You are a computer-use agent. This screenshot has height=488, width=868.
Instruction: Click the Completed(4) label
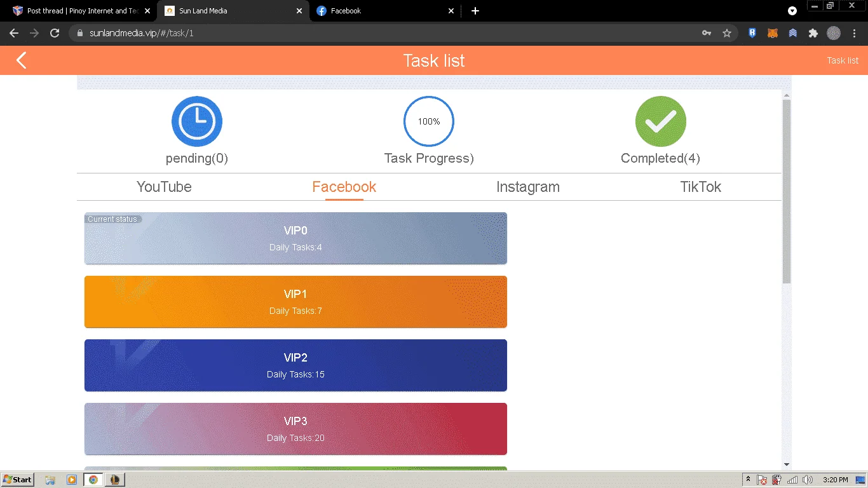[x=661, y=158]
